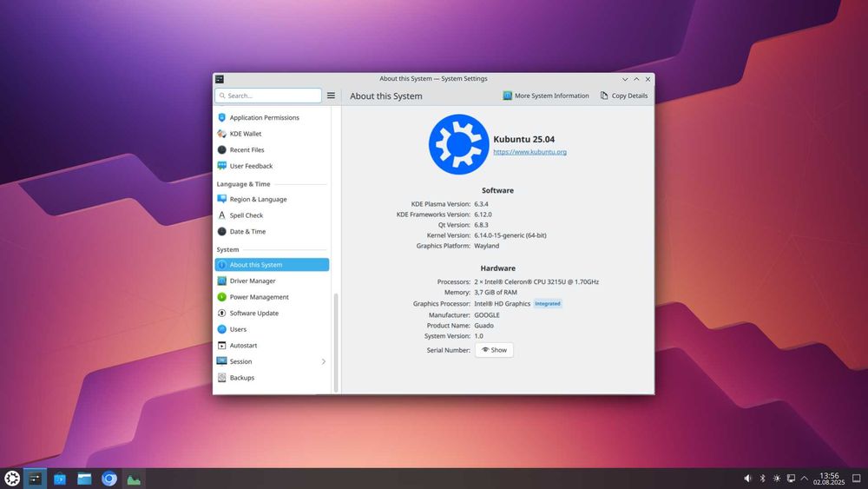868x489 pixels.
Task: Open Discover software store from taskbar
Action: click(60, 479)
